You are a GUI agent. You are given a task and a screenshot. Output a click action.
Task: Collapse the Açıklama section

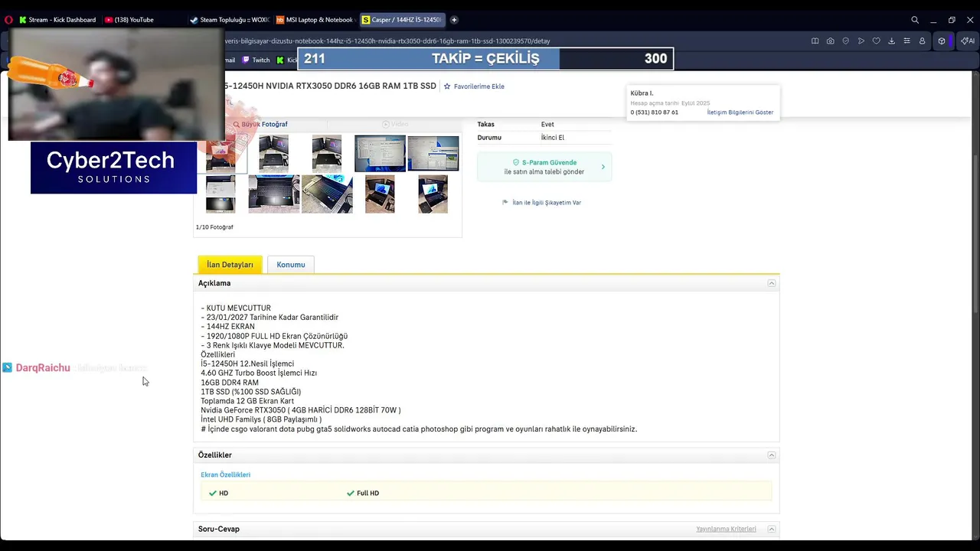pos(772,283)
